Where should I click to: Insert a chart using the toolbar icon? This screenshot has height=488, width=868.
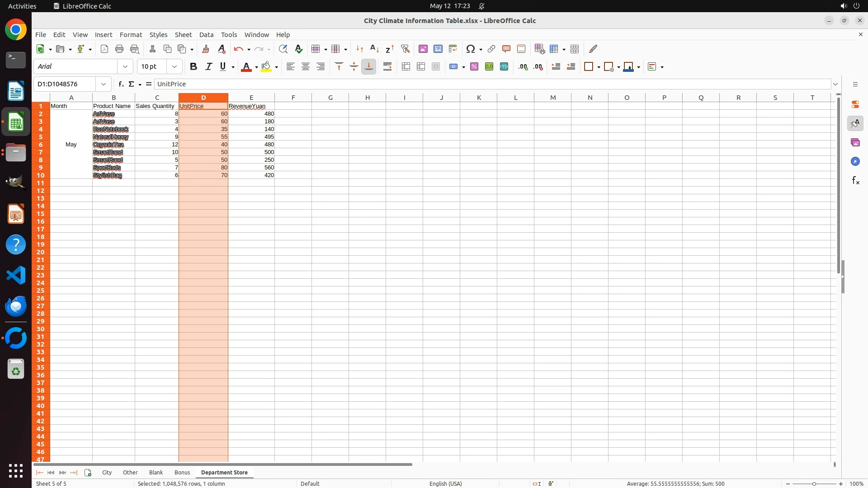(x=438, y=49)
